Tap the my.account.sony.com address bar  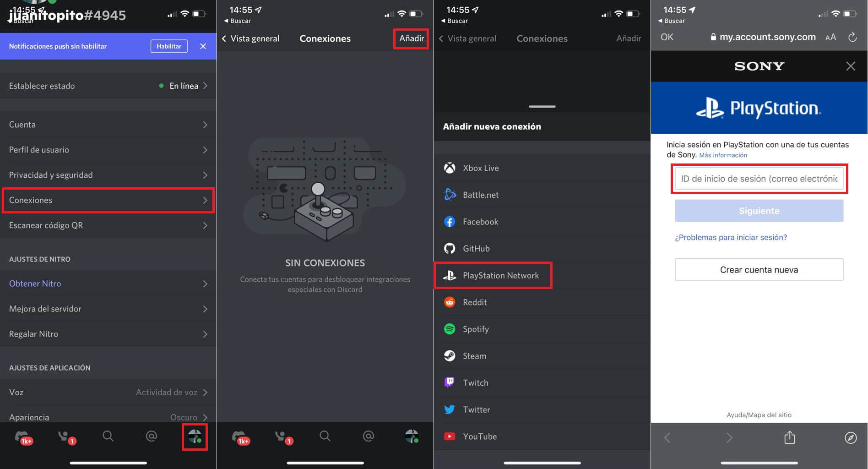763,37
